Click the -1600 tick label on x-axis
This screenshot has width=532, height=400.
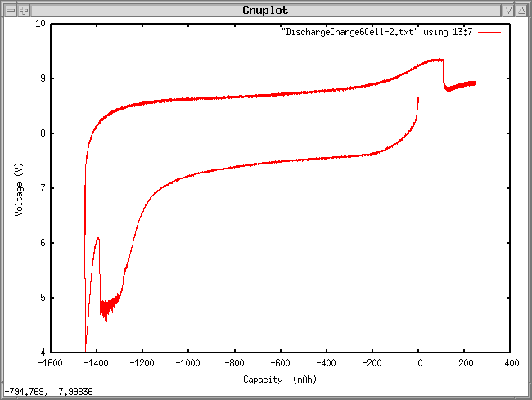coord(50,363)
